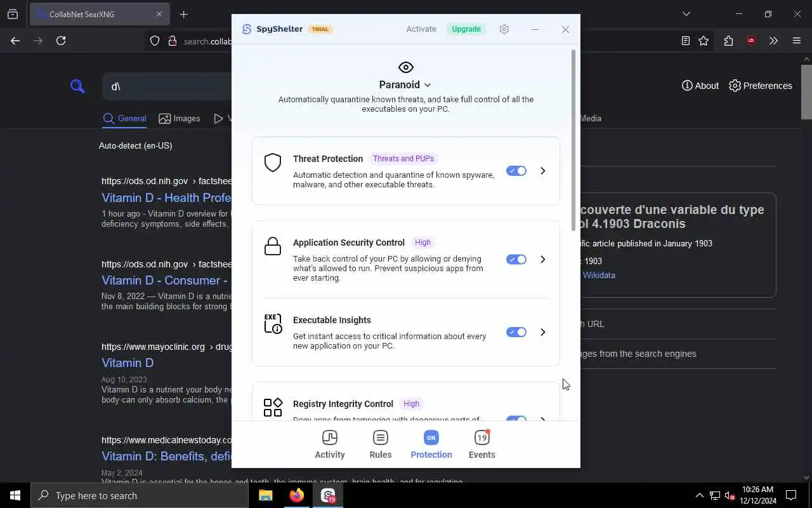The height and width of the screenshot is (508, 812).
Task: Click the Firefox tracking protection shield
Action: point(155,41)
